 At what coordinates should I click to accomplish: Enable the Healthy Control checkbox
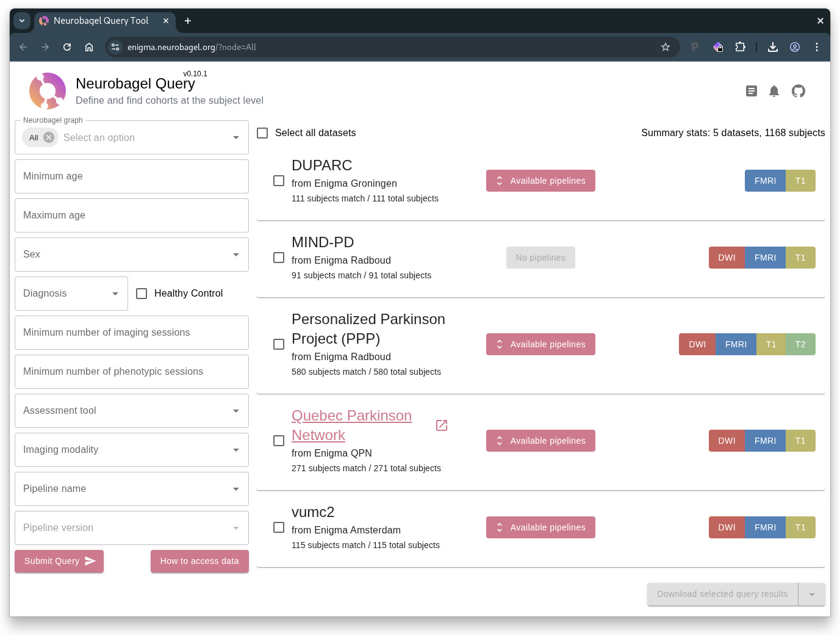(x=142, y=294)
